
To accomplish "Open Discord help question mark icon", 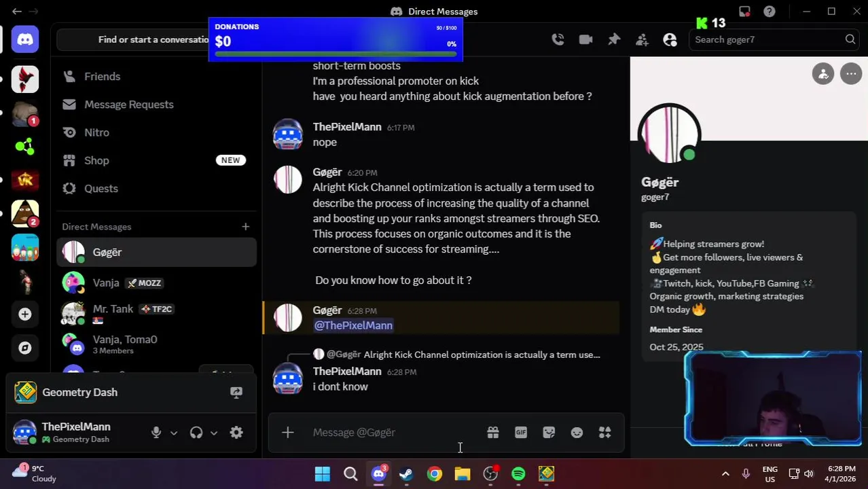I will 770,12.
